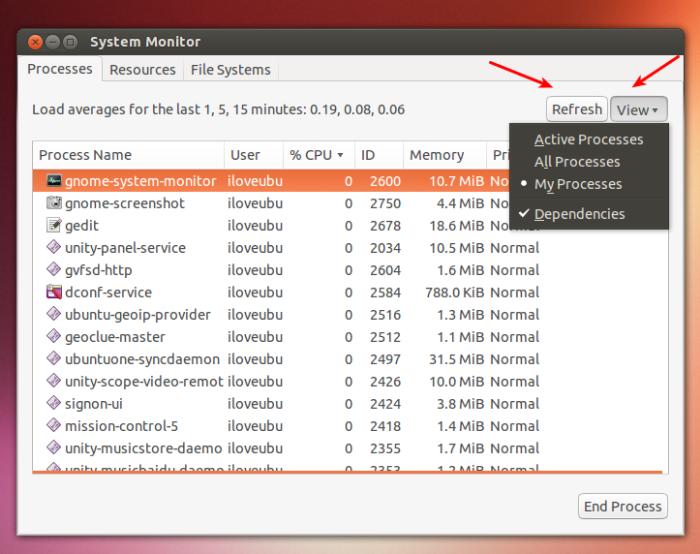
Task: Select the ubuntuone-syncdaemon process name
Action: [142, 359]
